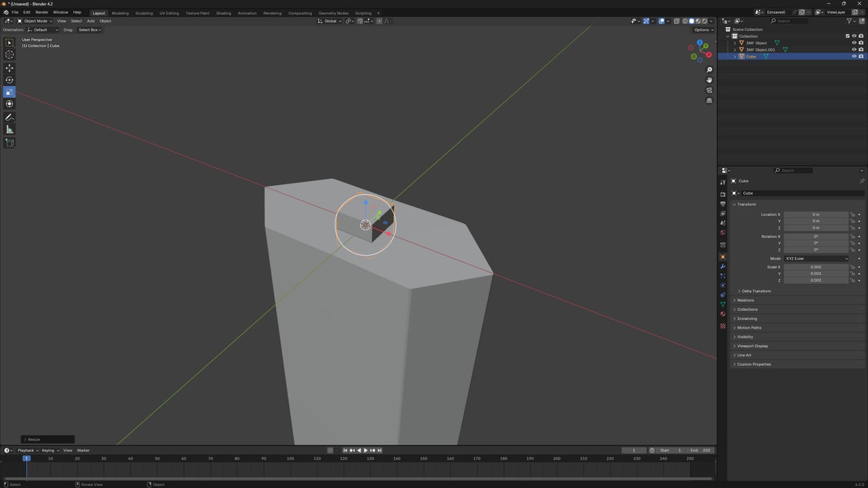Open the File menu

pyautogui.click(x=15, y=12)
